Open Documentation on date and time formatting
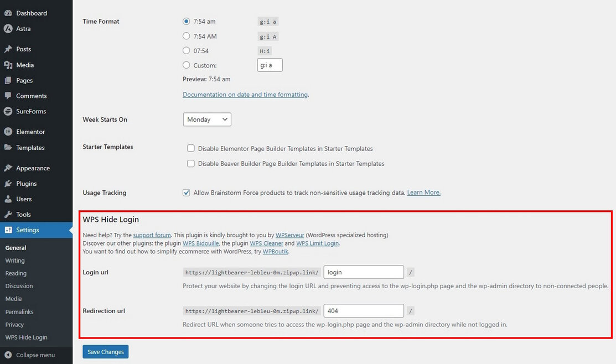The height and width of the screenshot is (364, 616). click(x=245, y=95)
